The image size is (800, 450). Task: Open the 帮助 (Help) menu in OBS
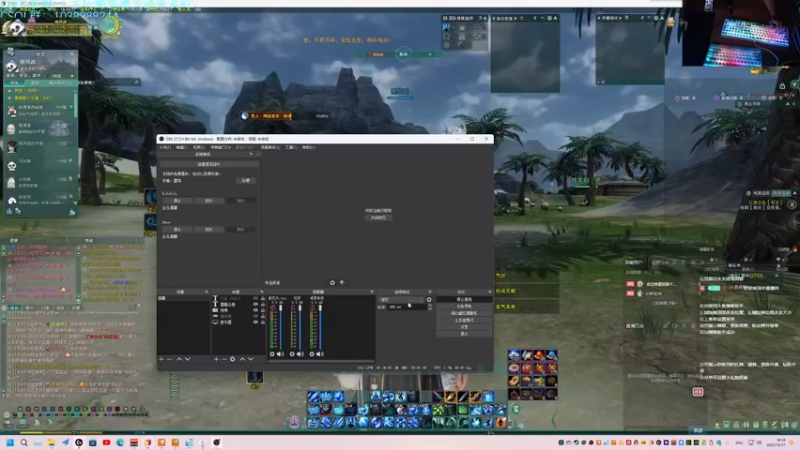tap(309, 147)
